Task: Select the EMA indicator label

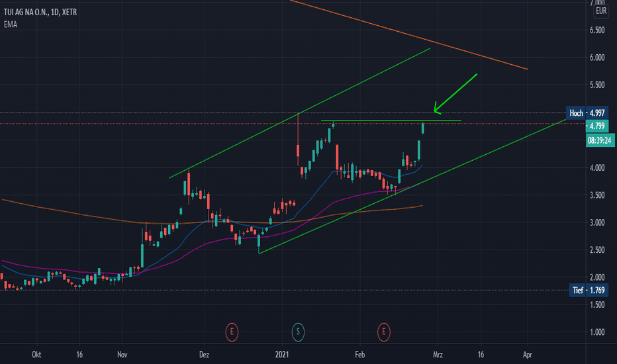Action: click(11, 24)
